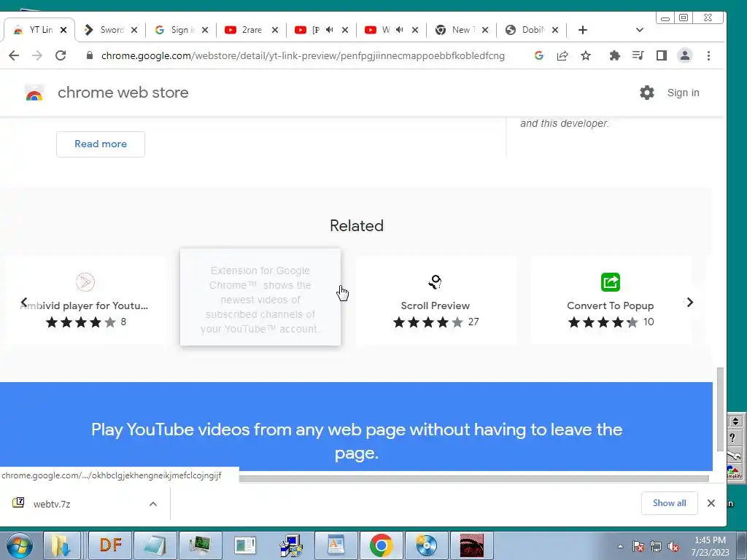Open web store settings gear
The height and width of the screenshot is (560, 747).
tap(646, 93)
